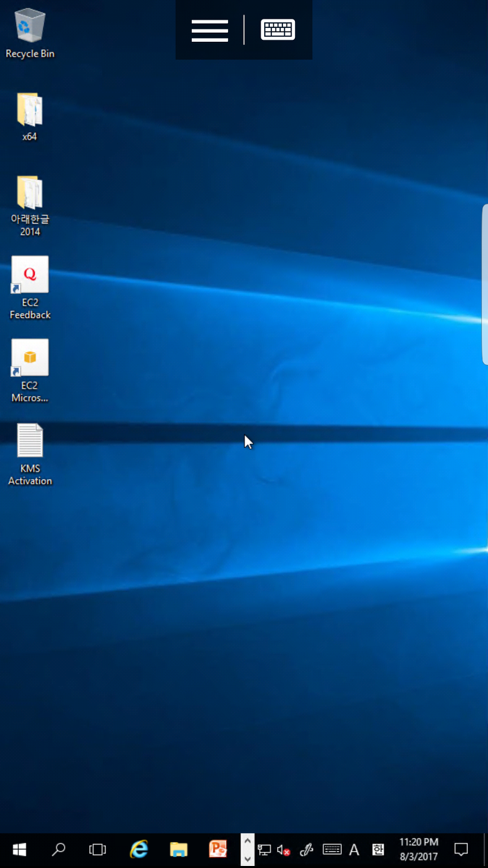Open the remote session hamburger menu
Viewport: 488px width, 868px height.
(x=210, y=30)
